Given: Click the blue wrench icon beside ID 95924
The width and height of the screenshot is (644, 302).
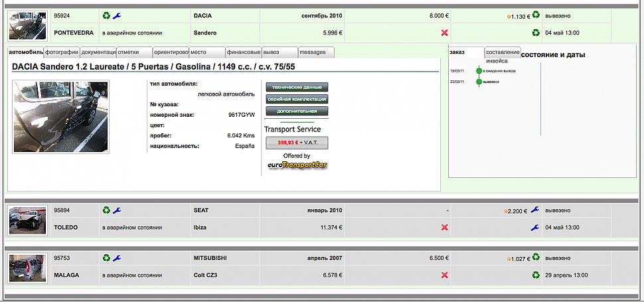Looking at the screenshot, I should click(x=117, y=16).
